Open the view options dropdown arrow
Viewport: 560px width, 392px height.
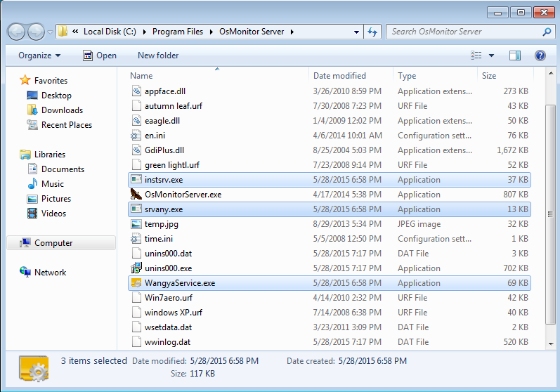point(491,55)
